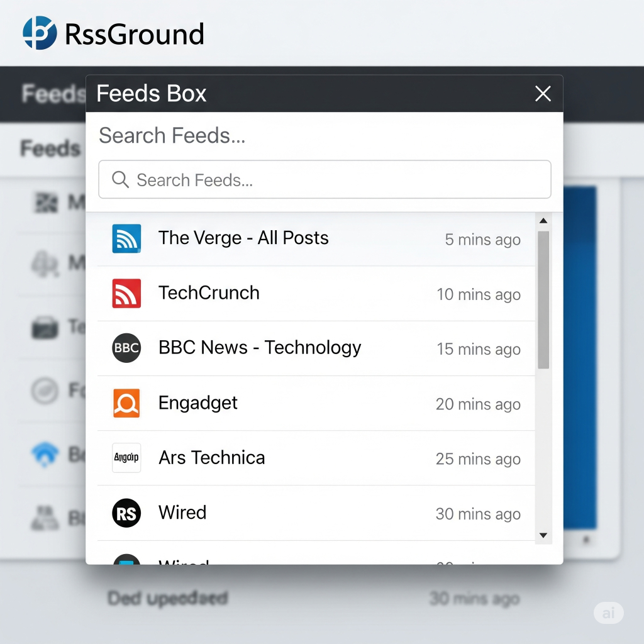
Task: Click the '20 mins ago' timestamp
Action: tap(478, 404)
